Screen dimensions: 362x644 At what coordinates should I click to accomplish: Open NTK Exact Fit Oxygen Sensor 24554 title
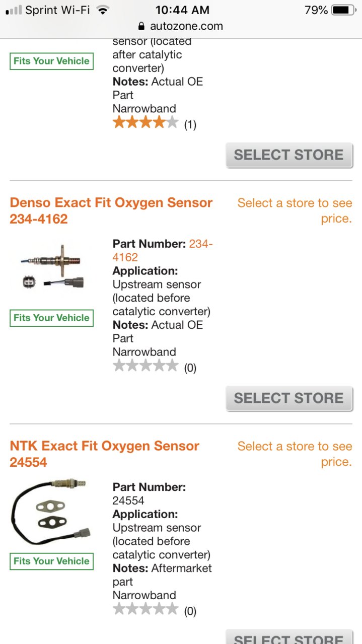[x=105, y=454]
